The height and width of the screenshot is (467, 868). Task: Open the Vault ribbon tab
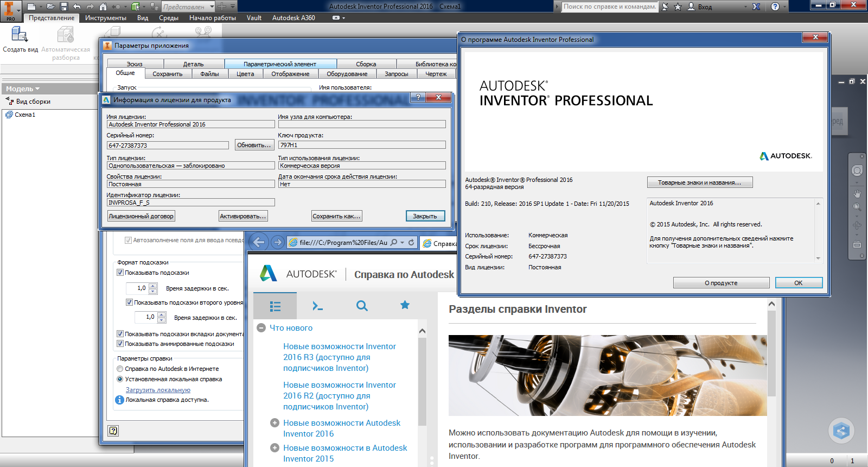[254, 18]
